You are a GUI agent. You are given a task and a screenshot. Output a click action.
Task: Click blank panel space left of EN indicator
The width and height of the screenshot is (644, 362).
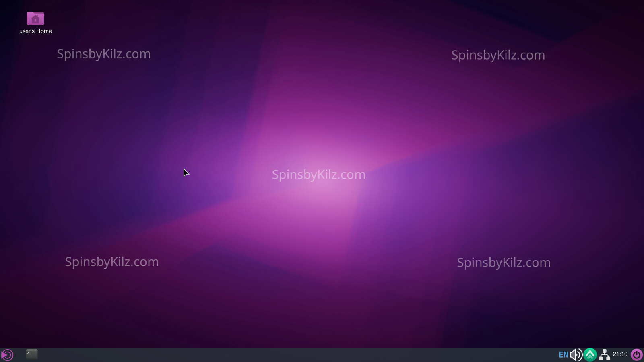[483, 355]
